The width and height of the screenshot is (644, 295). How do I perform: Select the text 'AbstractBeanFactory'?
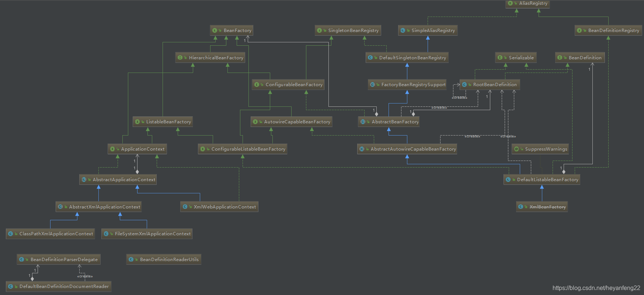(x=395, y=122)
